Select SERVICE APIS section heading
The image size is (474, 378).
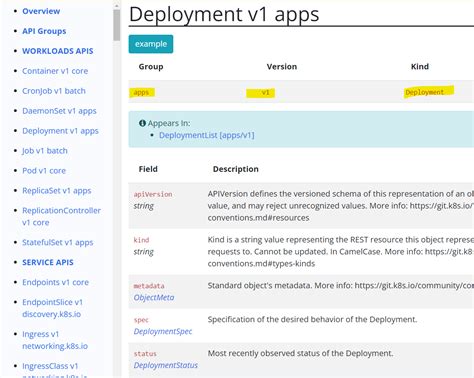point(48,262)
